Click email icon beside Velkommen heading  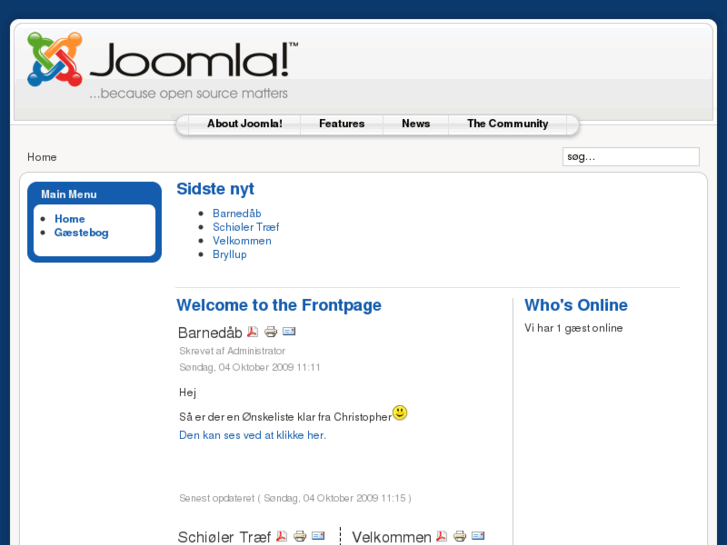point(478,536)
